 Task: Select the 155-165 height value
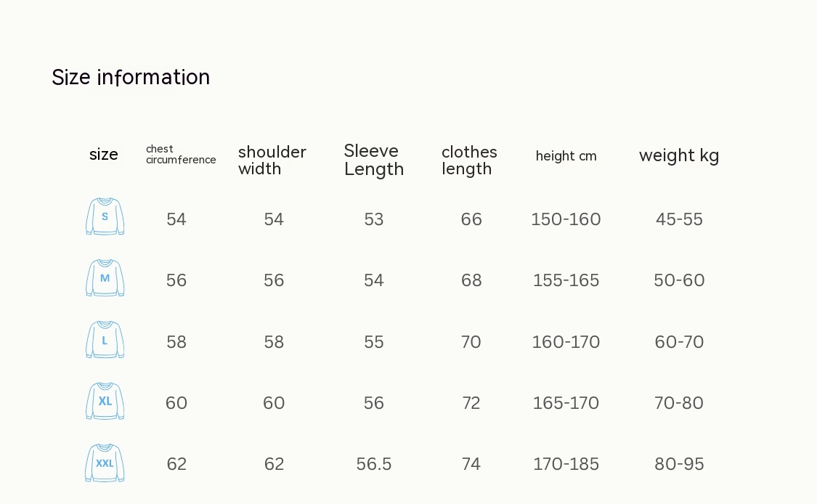pos(566,280)
